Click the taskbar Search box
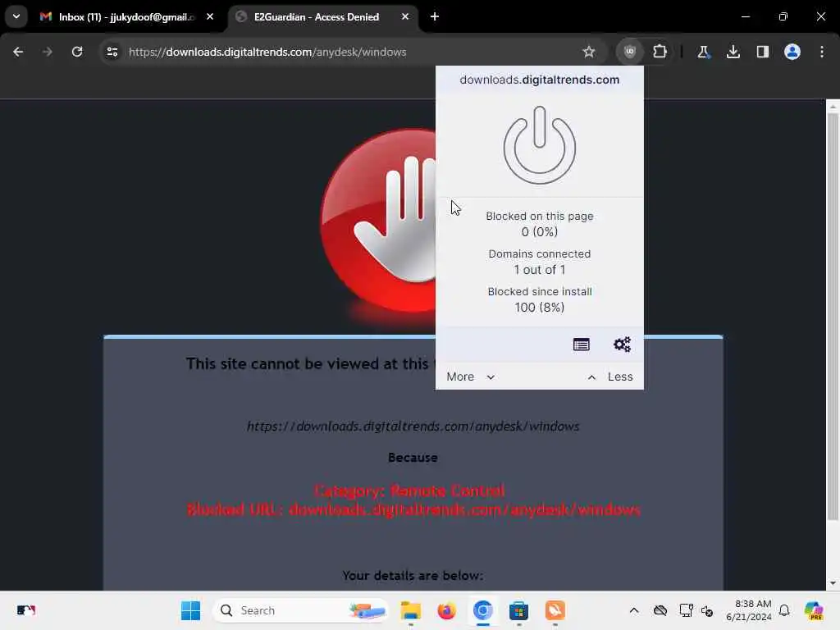 pyautogui.click(x=301, y=610)
